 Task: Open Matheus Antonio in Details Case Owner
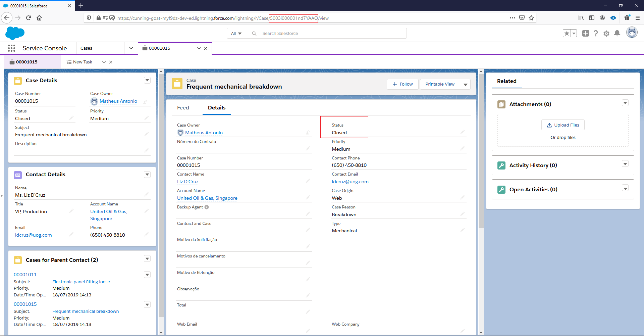pyautogui.click(x=204, y=133)
